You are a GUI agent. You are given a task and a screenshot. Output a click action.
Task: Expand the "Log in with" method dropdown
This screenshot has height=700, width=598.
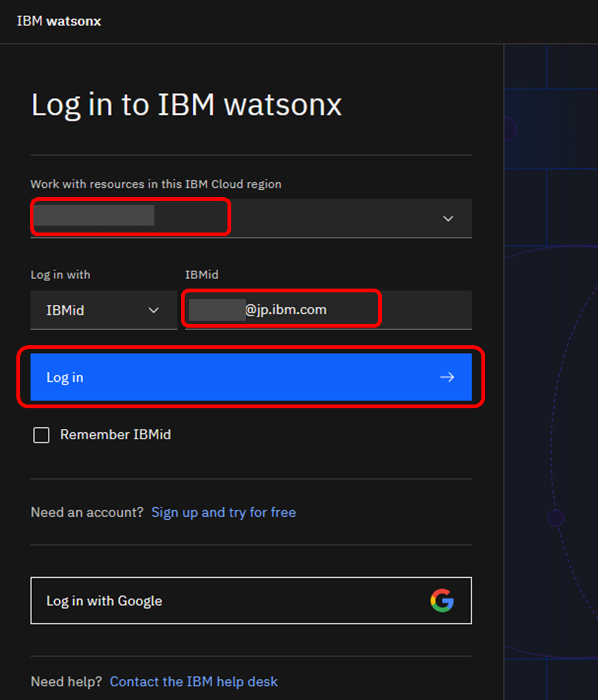click(x=103, y=311)
